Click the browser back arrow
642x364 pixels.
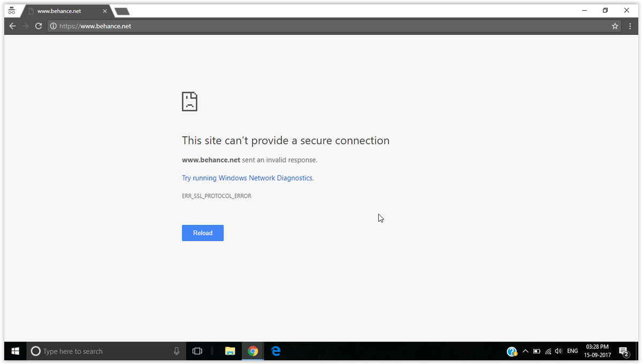[13, 26]
